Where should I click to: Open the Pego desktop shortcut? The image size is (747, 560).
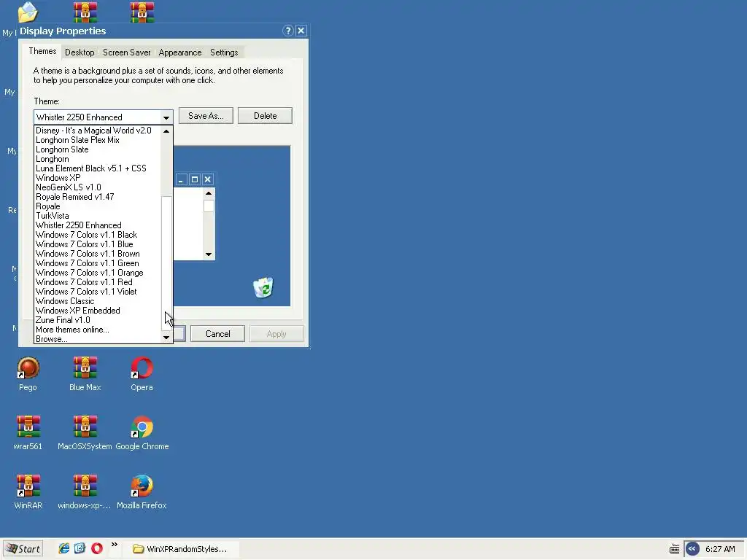pyautogui.click(x=28, y=368)
